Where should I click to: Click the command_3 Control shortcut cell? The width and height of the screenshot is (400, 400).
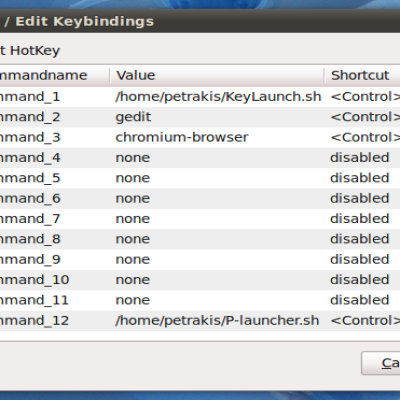coord(365,137)
